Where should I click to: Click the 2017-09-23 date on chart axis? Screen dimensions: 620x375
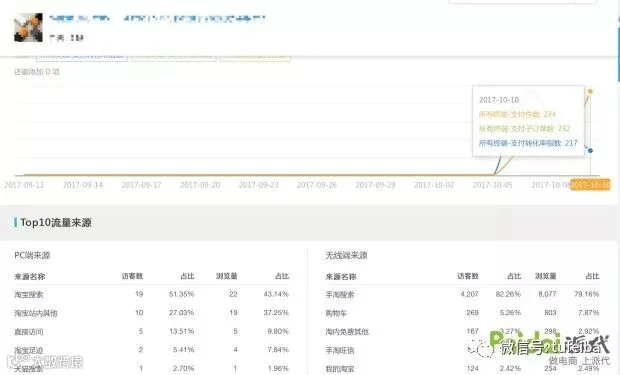tap(258, 185)
